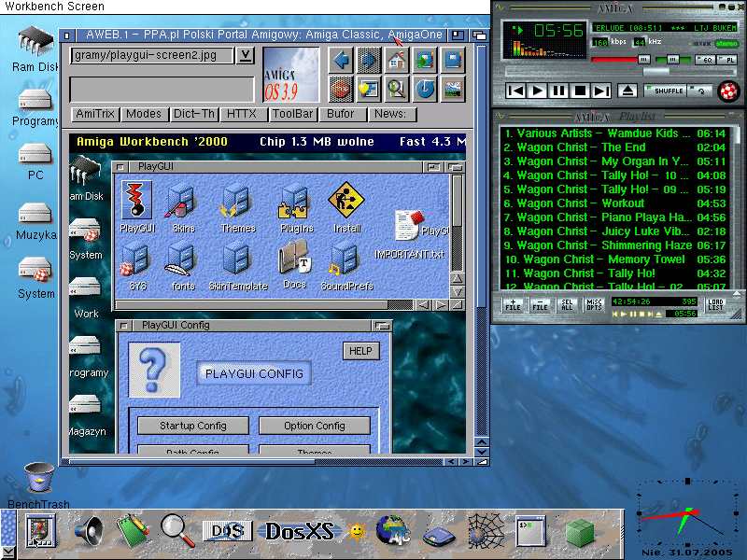Toggle SHUFFLE in the AmigaAMP player
This screenshot has width=747, height=560.
[665, 91]
